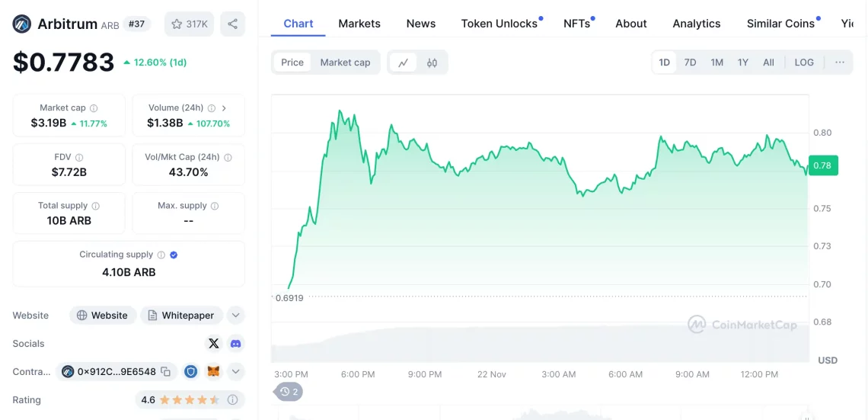Set chart range to All
The image size is (868, 420).
pos(768,62)
